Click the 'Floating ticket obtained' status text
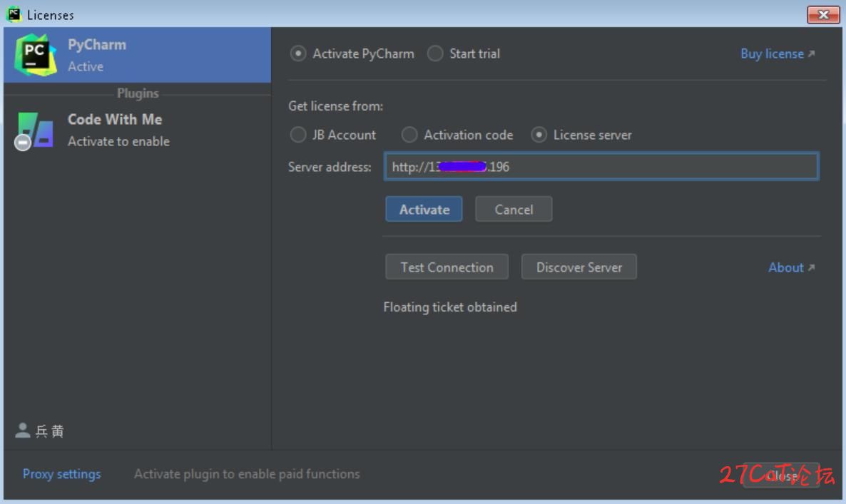 450,307
